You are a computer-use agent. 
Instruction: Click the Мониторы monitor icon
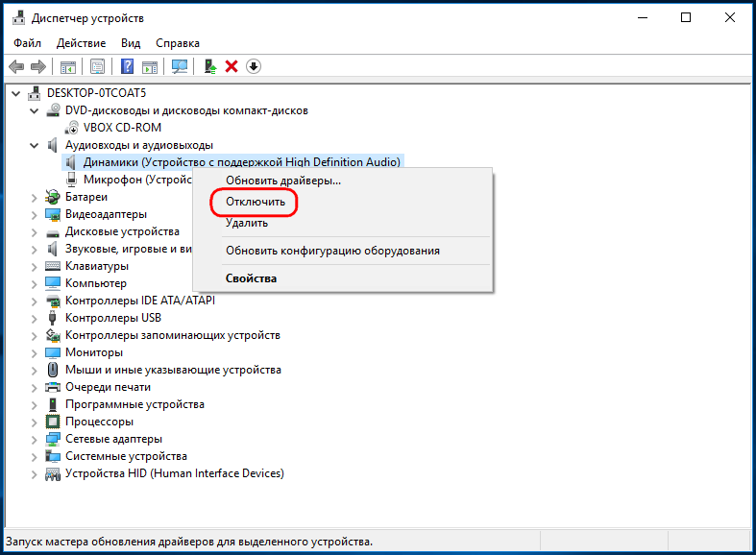click(52, 352)
